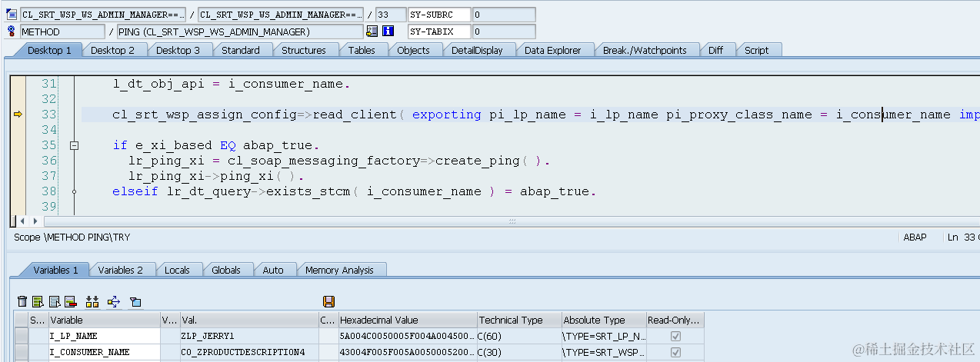The width and height of the screenshot is (980, 362).
Task: Click the I_LP_NAME variable cell
Action: click(x=104, y=336)
